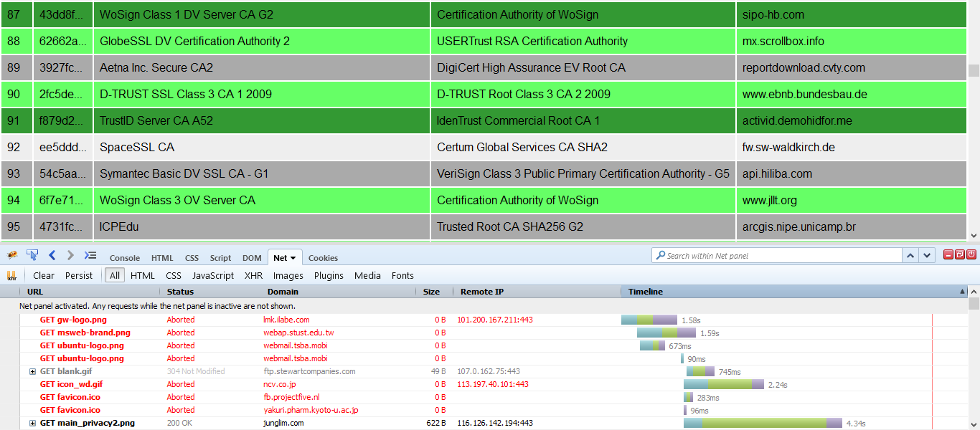Filter requests by Media

(368, 275)
